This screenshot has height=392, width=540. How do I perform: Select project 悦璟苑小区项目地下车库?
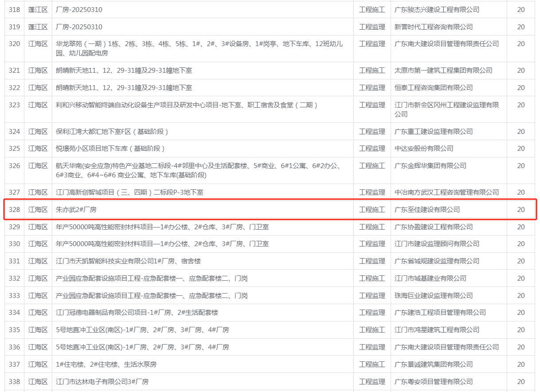(110, 148)
